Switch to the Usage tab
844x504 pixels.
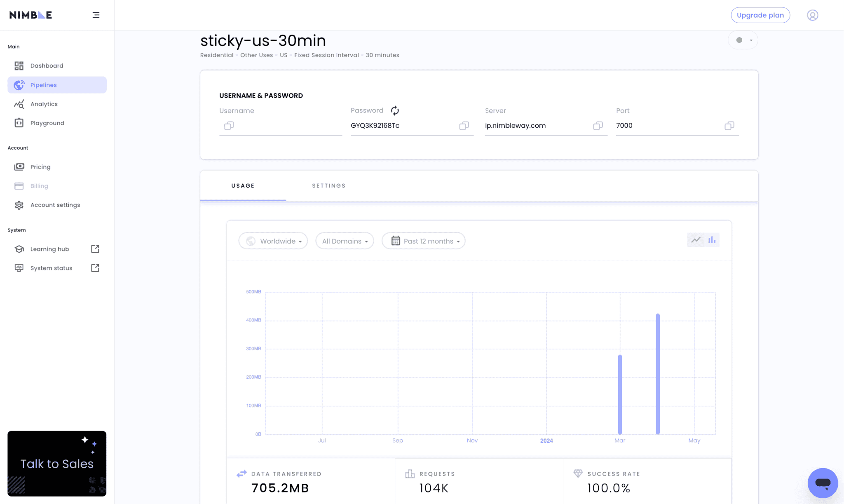pyautogui.click(x=243, y=186)
